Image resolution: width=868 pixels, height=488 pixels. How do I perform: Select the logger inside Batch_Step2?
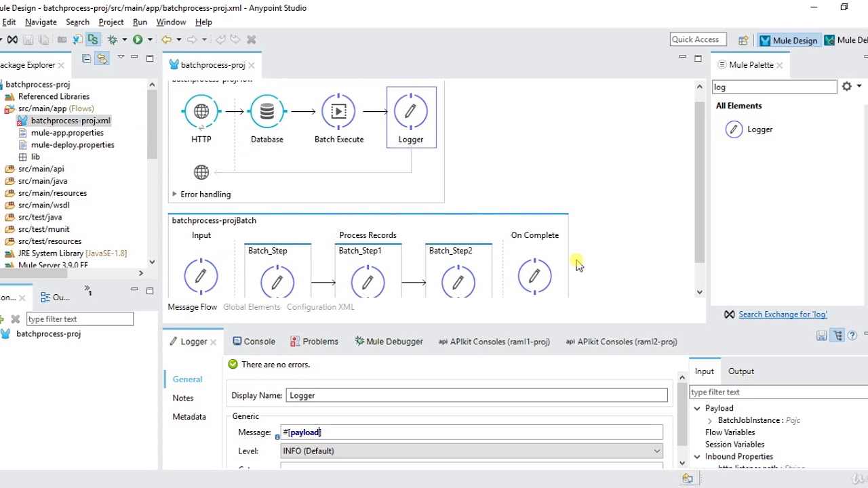458,281
